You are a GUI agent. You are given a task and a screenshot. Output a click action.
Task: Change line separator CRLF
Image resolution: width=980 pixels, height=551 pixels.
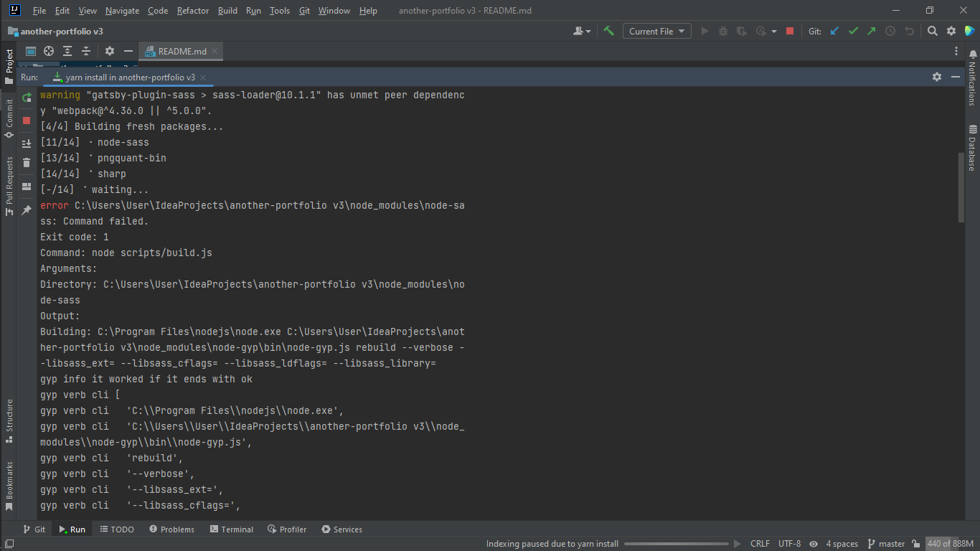click(x=760, y=544)
